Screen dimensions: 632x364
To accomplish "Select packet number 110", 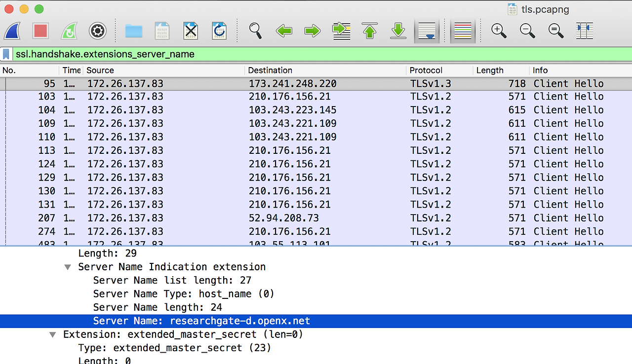I will [x=316, y=137].
